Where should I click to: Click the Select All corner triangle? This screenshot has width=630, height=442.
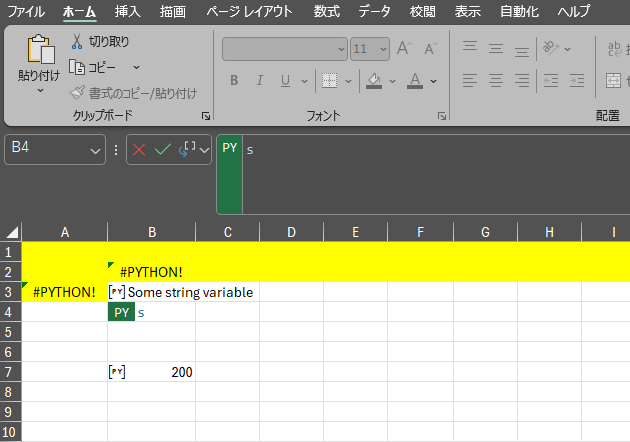pyautogui.click(x=12, y=232)
